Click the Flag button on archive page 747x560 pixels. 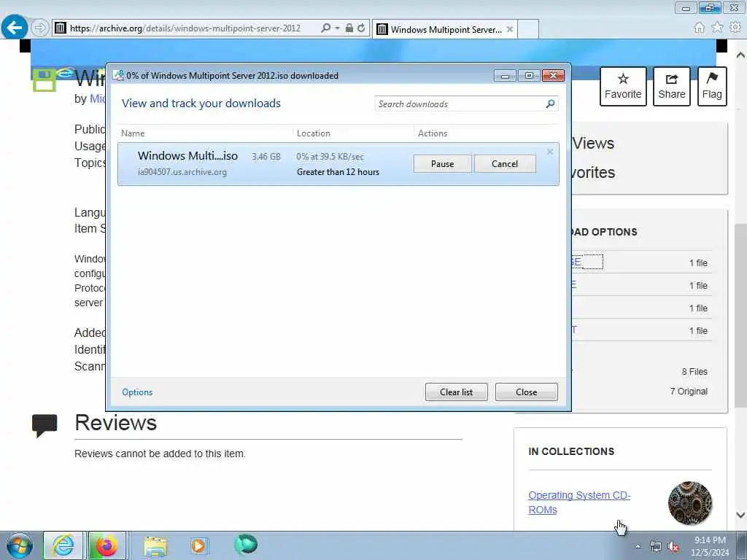712,86
